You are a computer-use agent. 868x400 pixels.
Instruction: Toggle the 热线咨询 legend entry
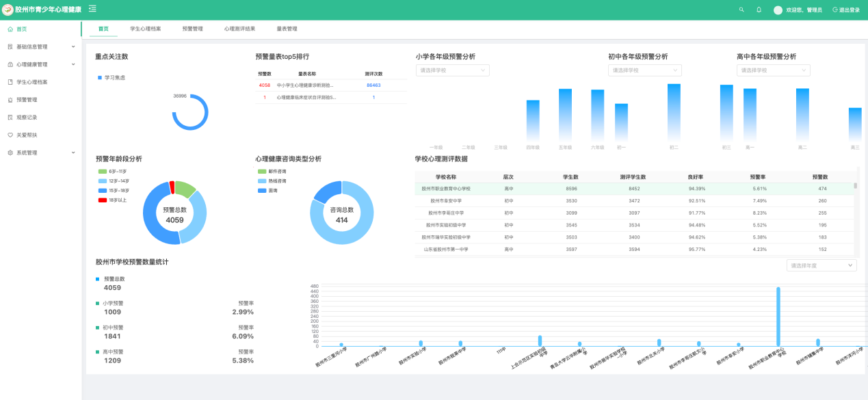click(x=272, y=181)
